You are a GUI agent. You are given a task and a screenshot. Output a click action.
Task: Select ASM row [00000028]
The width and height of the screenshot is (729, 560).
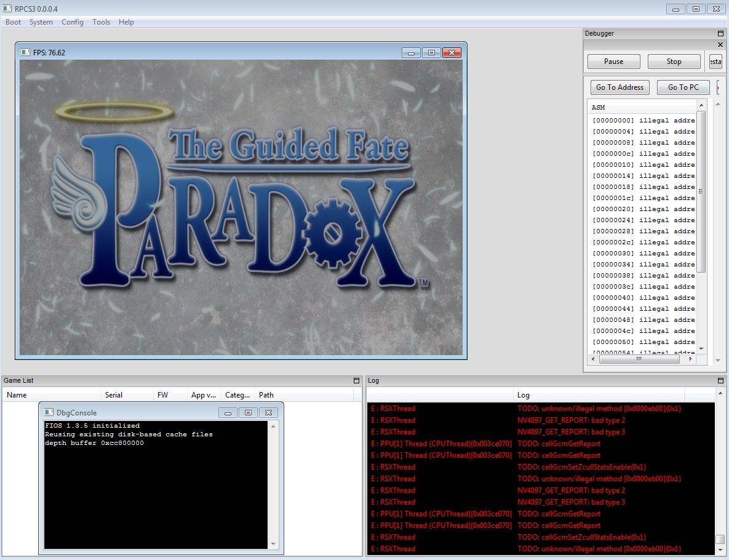[x=643, y=231]
